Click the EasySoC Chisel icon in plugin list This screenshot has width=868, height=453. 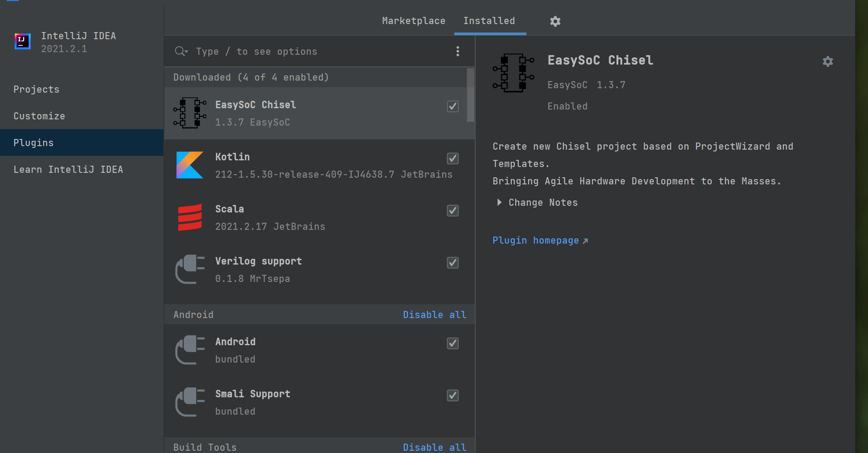190,113
